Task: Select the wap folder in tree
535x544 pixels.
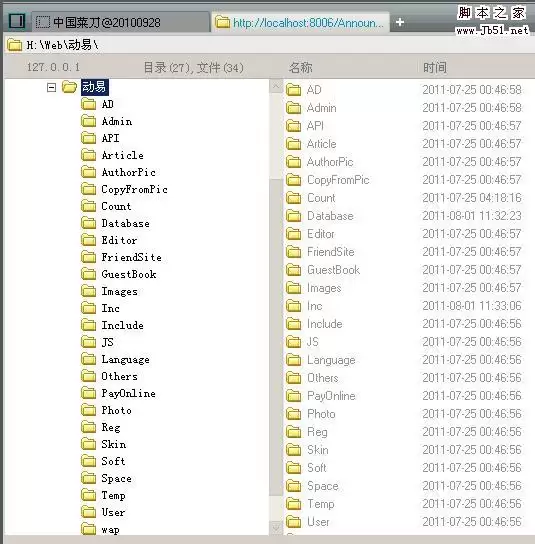Action: click(110, 530)
